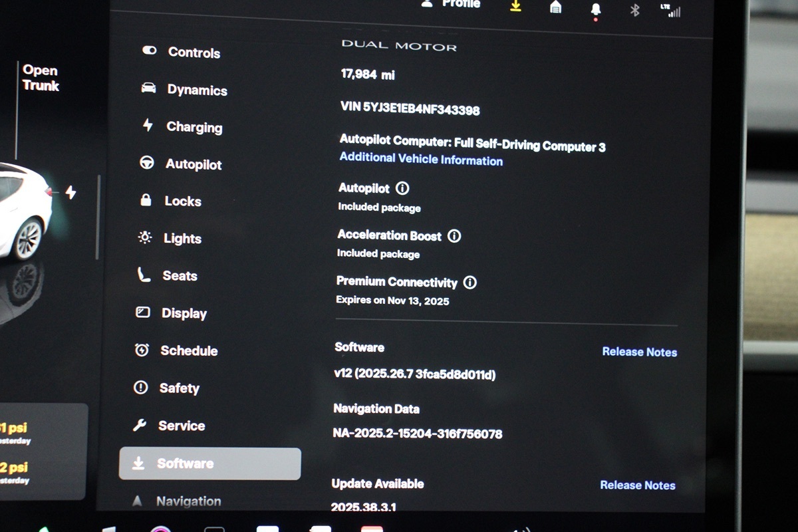This screenshot has height=532, width=798.
Task: Tap the charging bolt beside the car
Action: click(70, 193)
